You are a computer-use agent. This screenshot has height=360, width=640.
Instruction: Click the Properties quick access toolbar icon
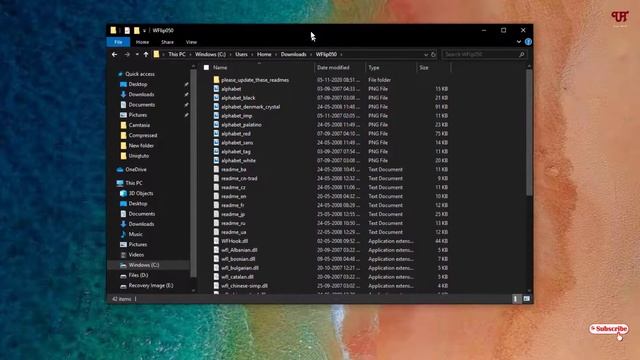[x=127, y=30]
